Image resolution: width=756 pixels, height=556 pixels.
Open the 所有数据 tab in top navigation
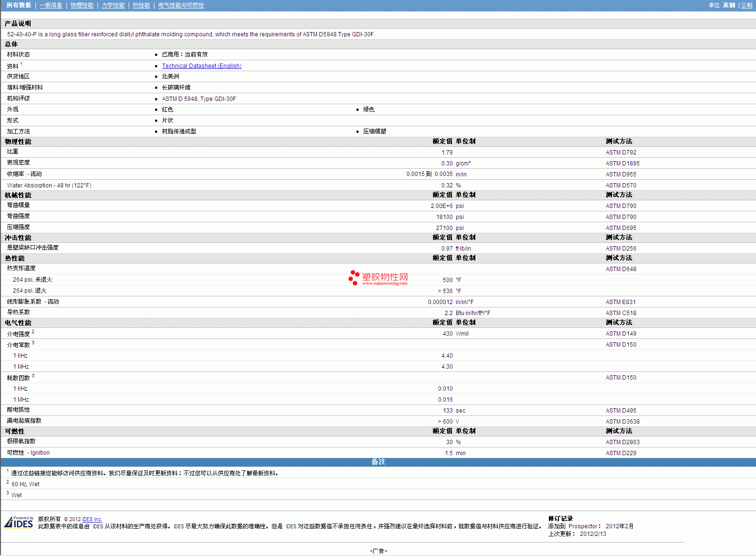point(19,5)
